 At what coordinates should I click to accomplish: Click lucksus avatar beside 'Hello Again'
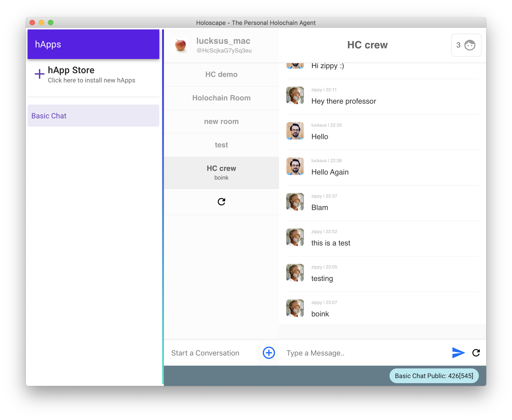(295, 166)
